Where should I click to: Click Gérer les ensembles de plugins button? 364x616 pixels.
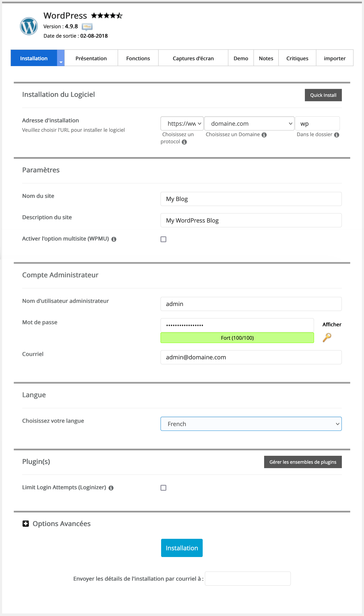[303, 462]
